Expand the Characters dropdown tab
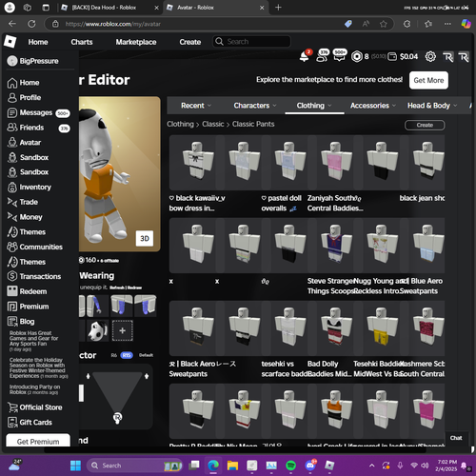 tap(255, 106)
